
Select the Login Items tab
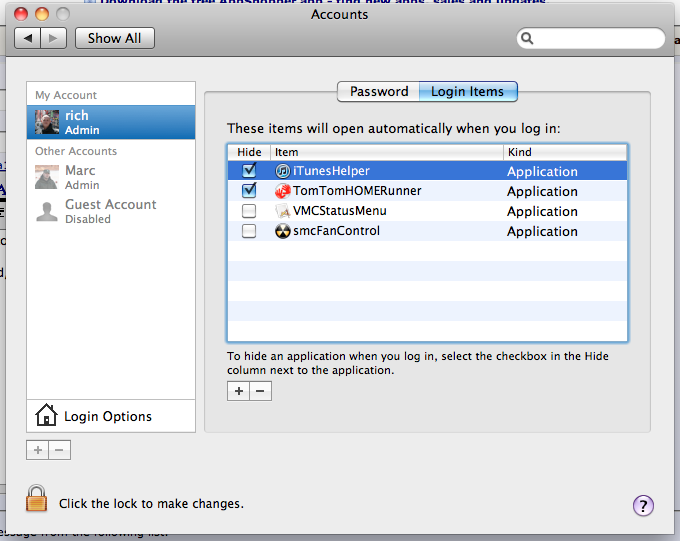pyautogui.click(x=468, y=92)
